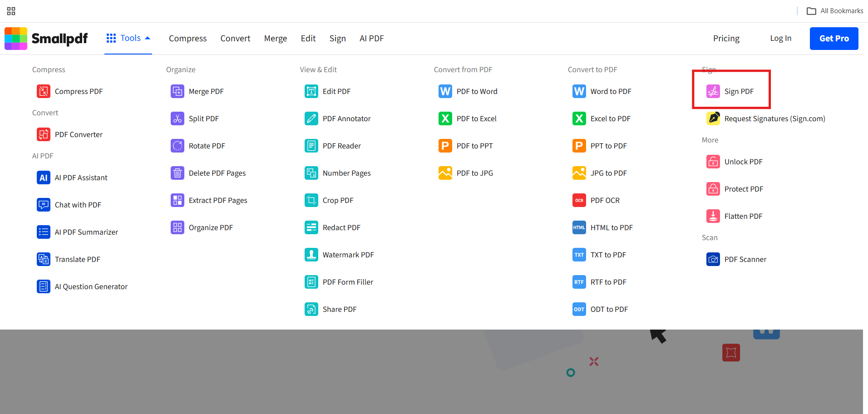Click the Compress PDF red icon

[x=44, y=91]
